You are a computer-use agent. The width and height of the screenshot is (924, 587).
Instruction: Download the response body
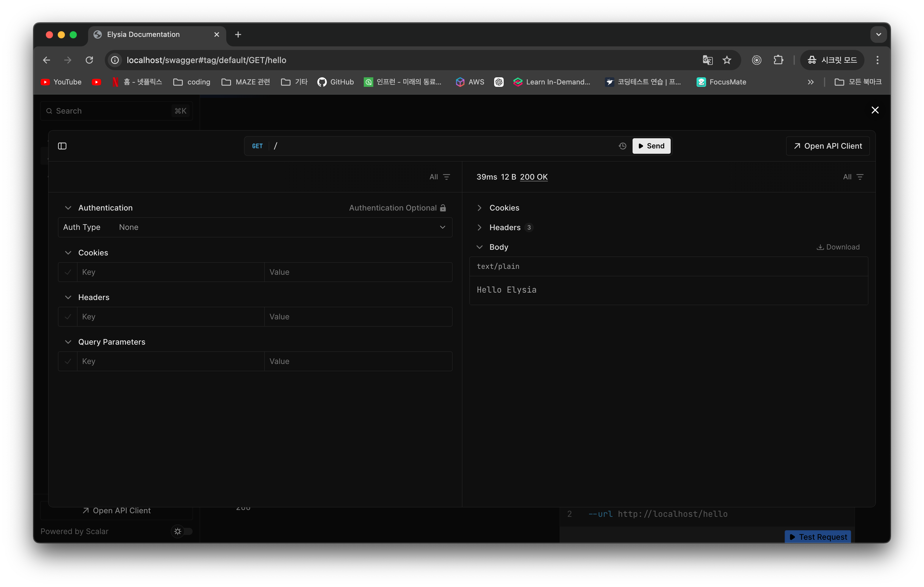[x=838, y=247]
